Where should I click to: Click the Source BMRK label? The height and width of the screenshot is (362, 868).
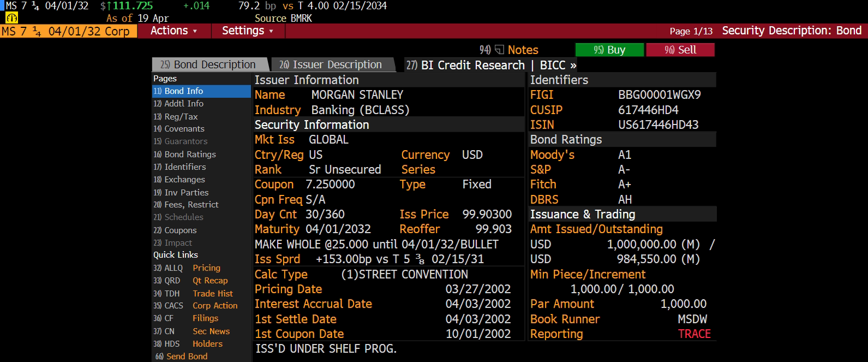283,19
